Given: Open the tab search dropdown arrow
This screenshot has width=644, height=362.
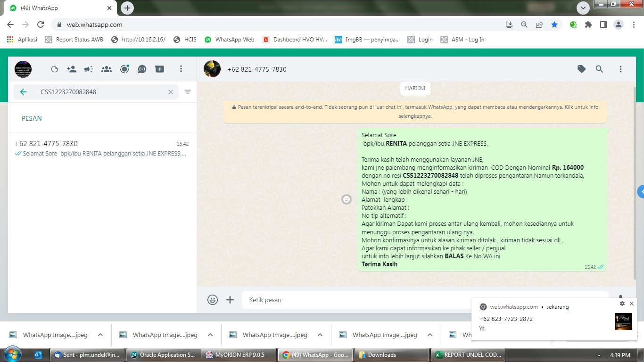Looking at the screenshot, I should 583,8.
